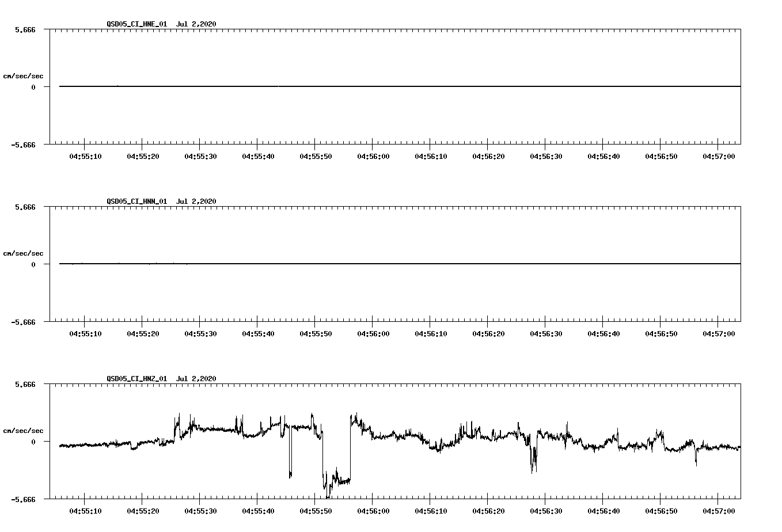The height and width of the screenshot is (532, 782).
Task: Click the 04:56:20 time label under the HNE plot
Action: (x=488, y=156)
